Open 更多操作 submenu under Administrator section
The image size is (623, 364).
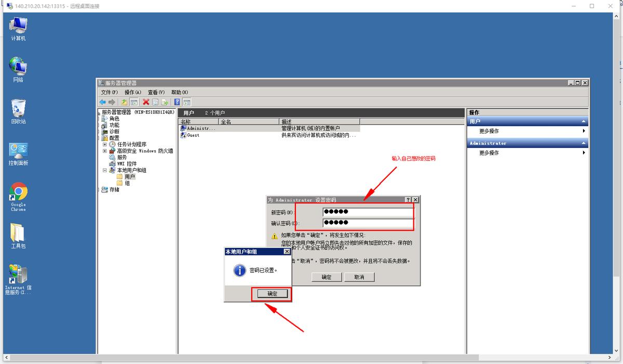[527, 153]
